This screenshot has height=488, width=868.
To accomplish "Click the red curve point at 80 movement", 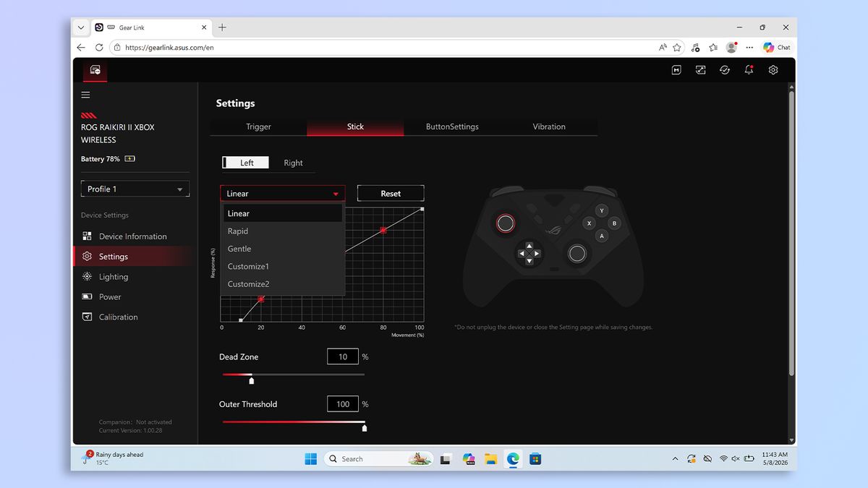I will coord(383,230).
